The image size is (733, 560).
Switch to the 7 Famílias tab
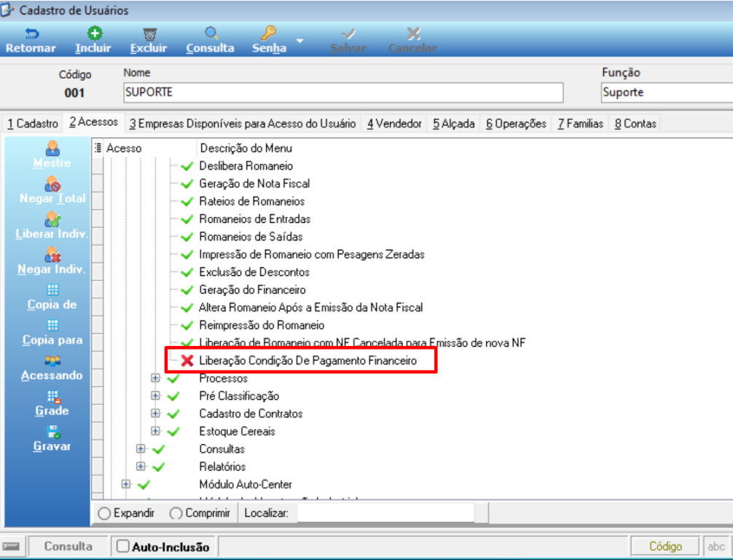(580, 124)
